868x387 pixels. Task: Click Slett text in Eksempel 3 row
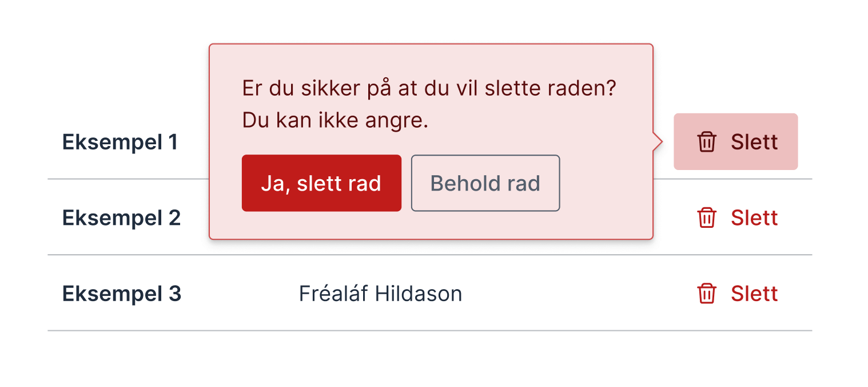click(754, 294)
